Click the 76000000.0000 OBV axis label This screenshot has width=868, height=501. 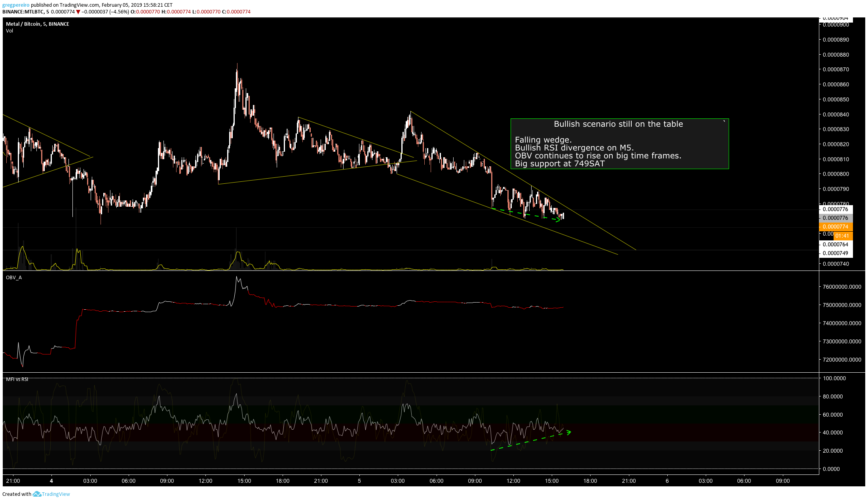[842, 287]
